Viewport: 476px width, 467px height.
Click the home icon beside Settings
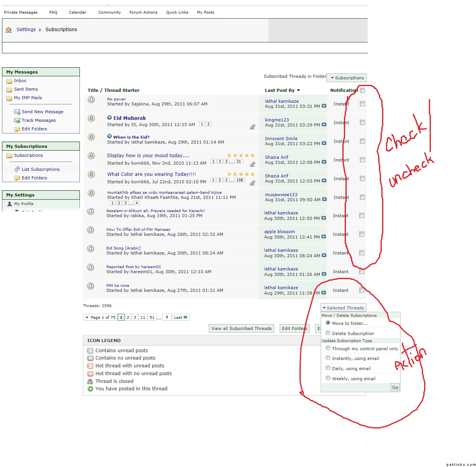(9, 30)
